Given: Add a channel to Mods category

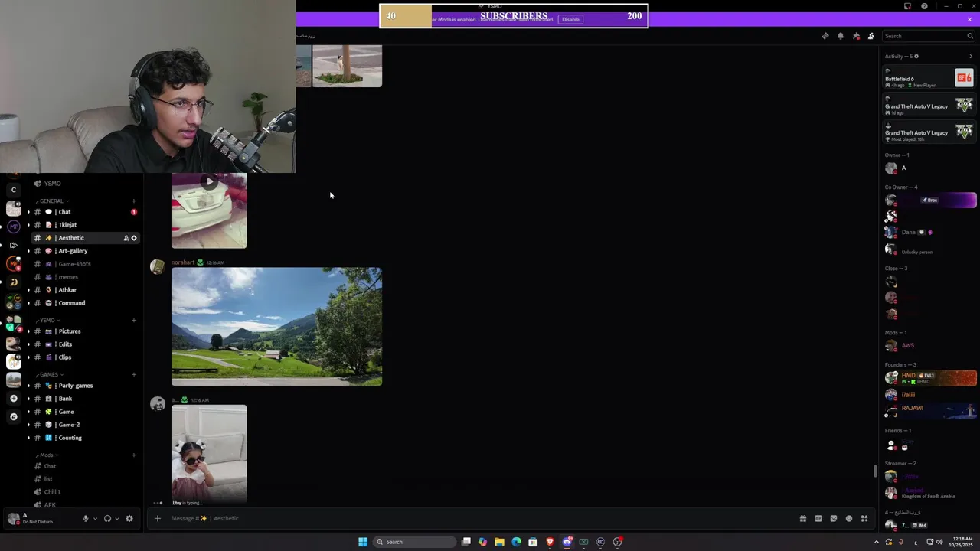Looking at the screenshot, I should pos(134,455).
